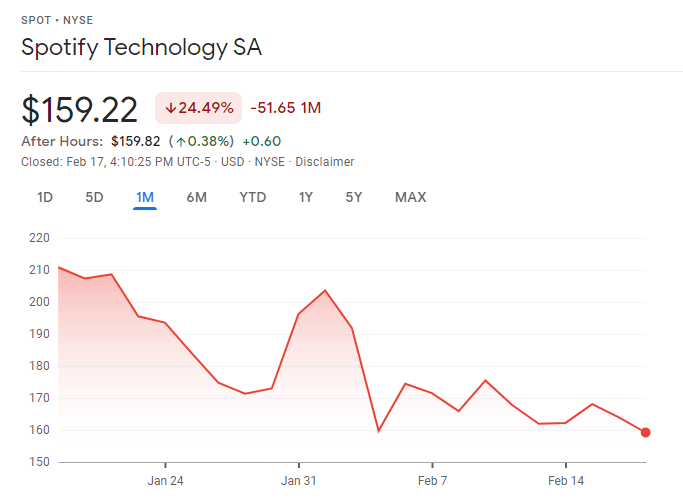
Task: Switch to the YTD range tab
Action: [253, 197]
